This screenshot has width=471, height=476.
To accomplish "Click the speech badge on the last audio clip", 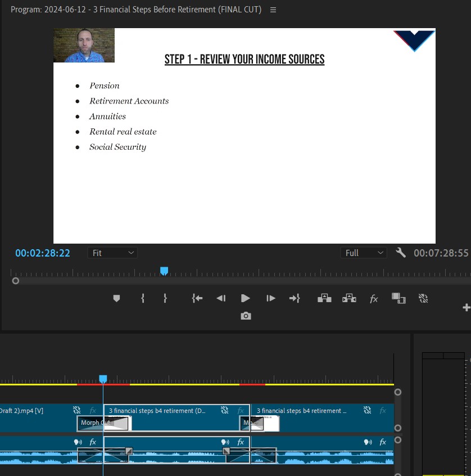I will click(x=368, y=442).
